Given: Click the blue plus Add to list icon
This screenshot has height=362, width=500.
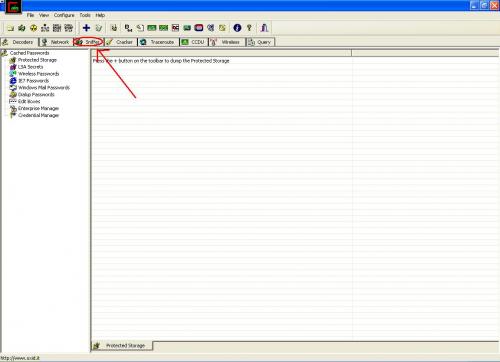Looking at the screenshot, I should coord(86,28).
